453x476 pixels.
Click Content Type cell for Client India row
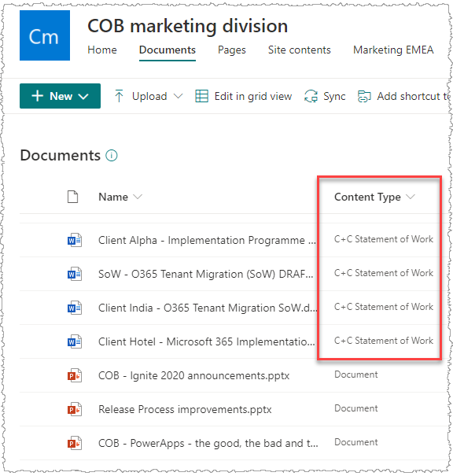click(384, 307)
